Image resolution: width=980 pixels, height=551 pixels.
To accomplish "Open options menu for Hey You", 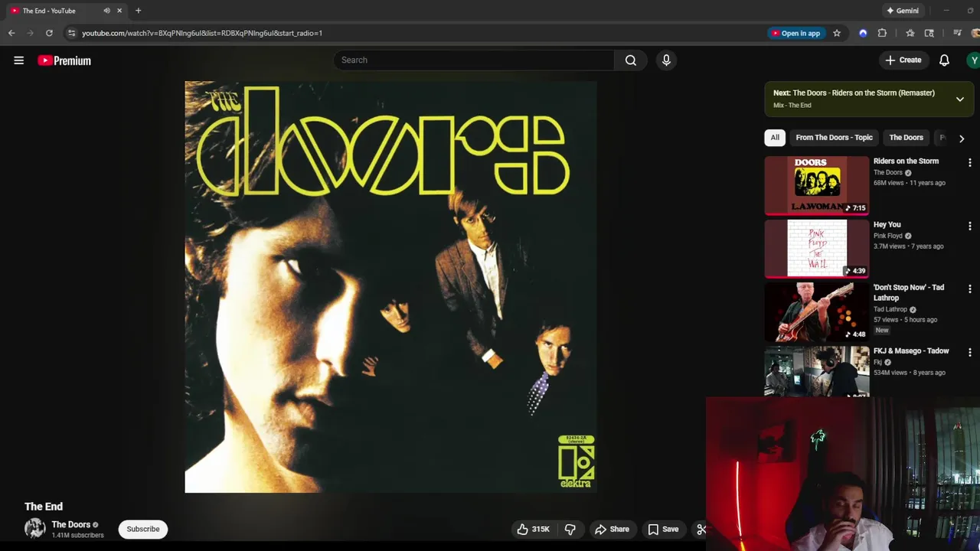I will pos(969,226).
